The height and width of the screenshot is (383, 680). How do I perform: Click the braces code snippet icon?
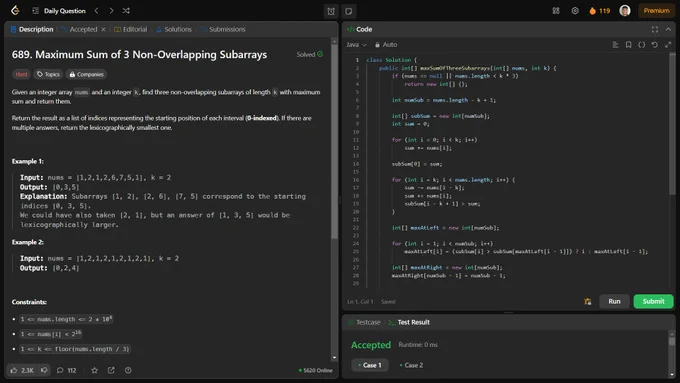point(641,45)
